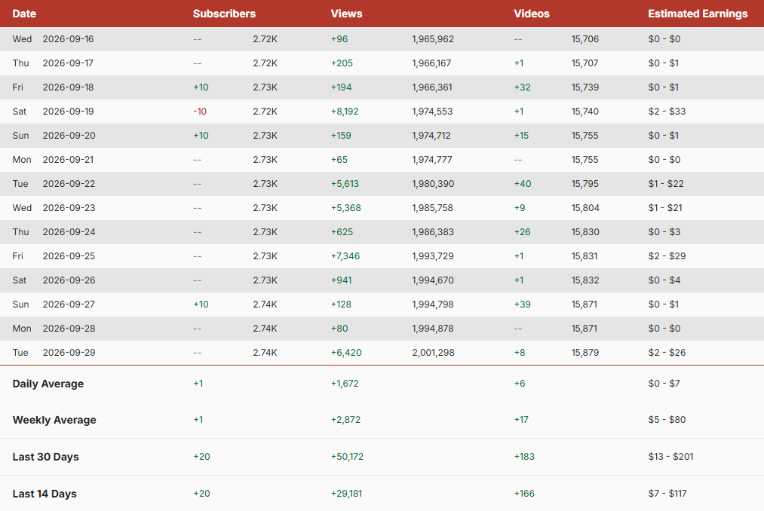Click the Videos column header
The image size is (764, 511).
[x=532, y=14]
